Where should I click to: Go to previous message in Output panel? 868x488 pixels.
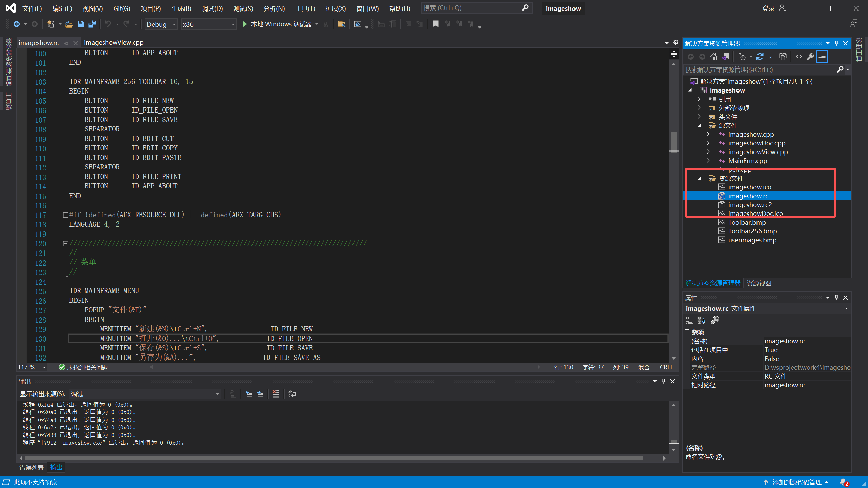click(x=249, y=394)
